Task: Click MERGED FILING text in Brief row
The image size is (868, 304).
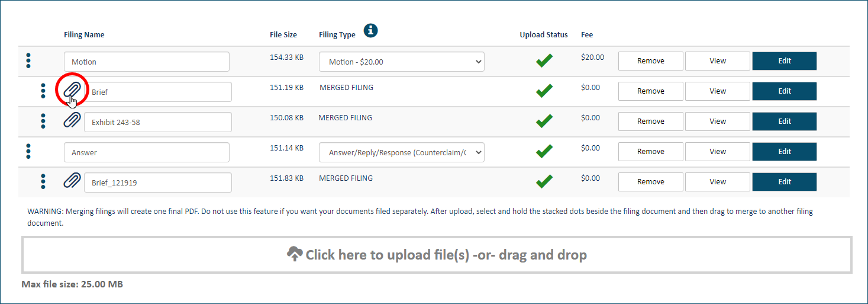Action: click(347, 88)
